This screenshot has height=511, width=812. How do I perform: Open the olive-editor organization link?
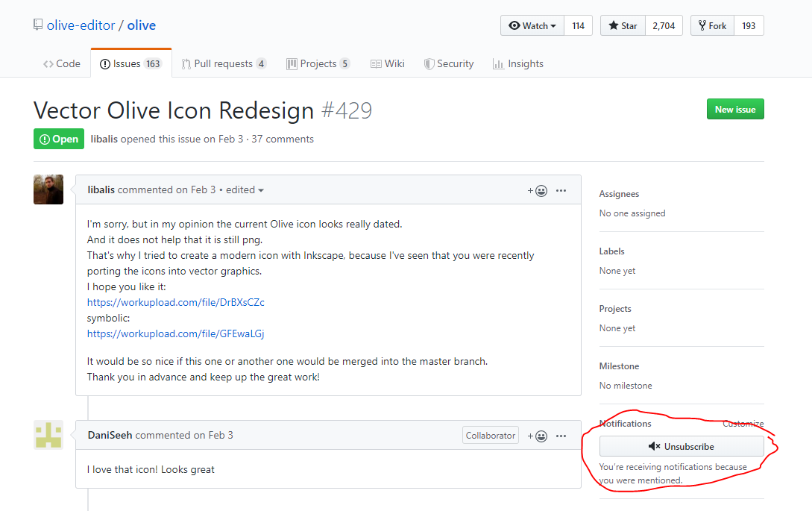81,25
